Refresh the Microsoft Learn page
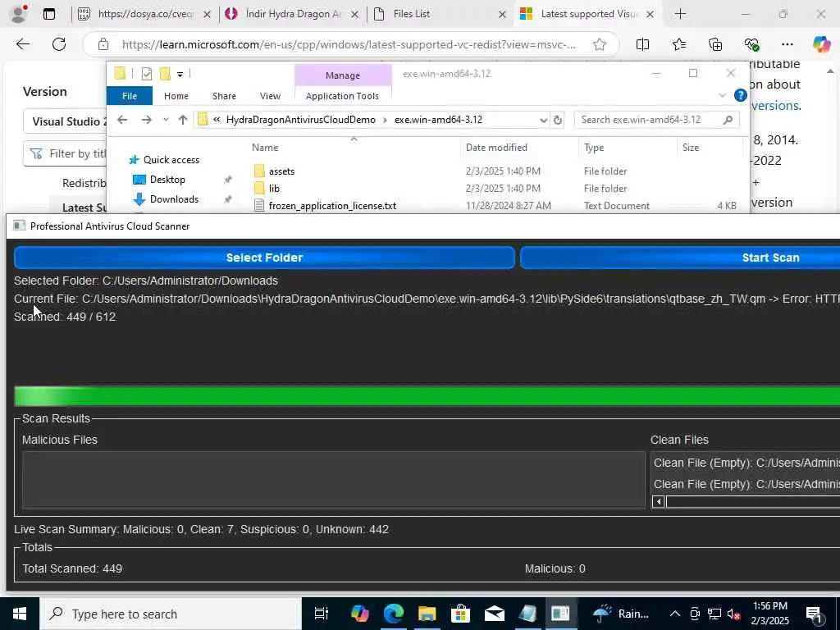 pyautogui.click(x=59, y=44)
